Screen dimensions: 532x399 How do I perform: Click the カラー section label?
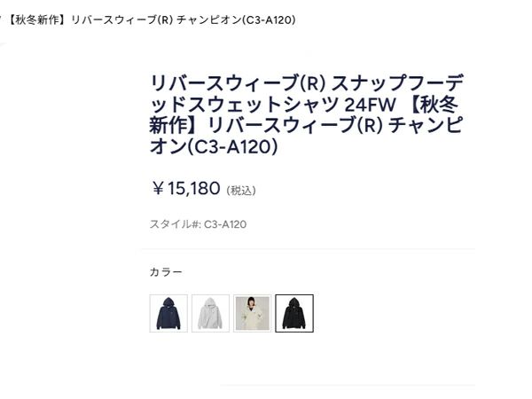[166, 271]
